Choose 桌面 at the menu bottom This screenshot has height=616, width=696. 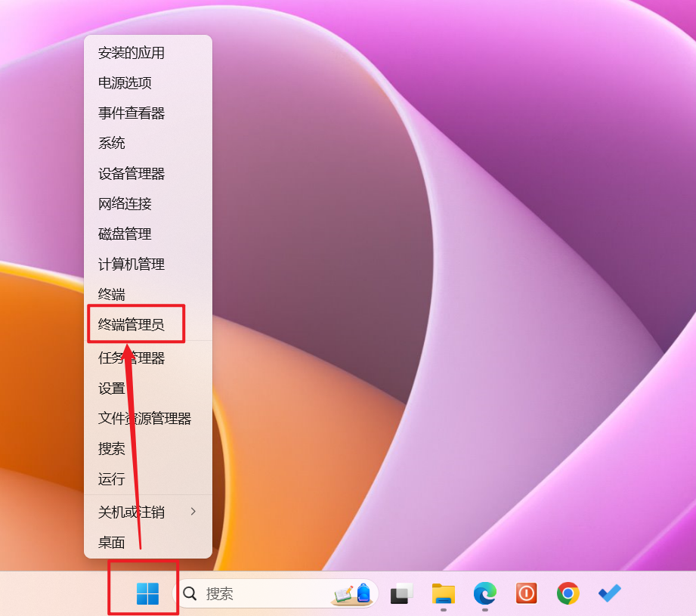coord(148,543)
